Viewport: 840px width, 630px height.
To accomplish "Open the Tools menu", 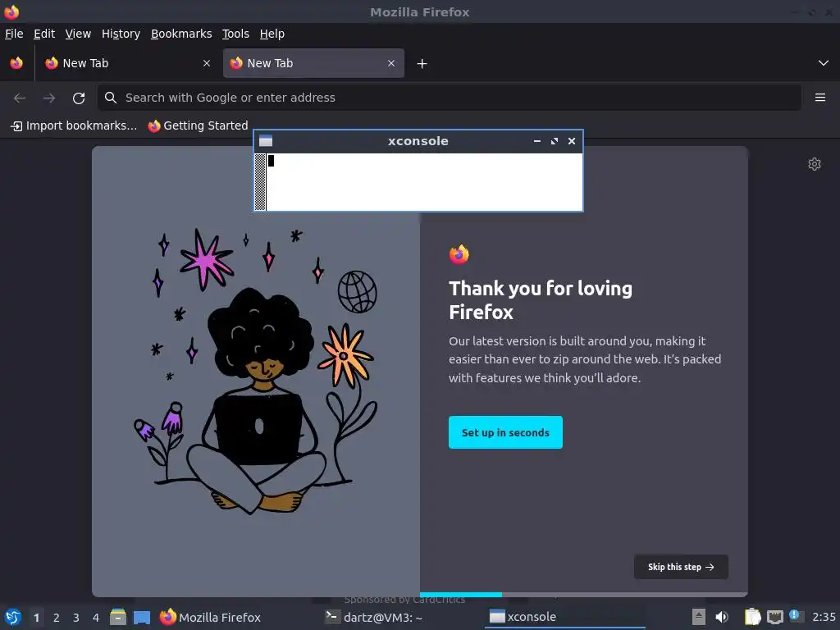I will coord(235,34).
